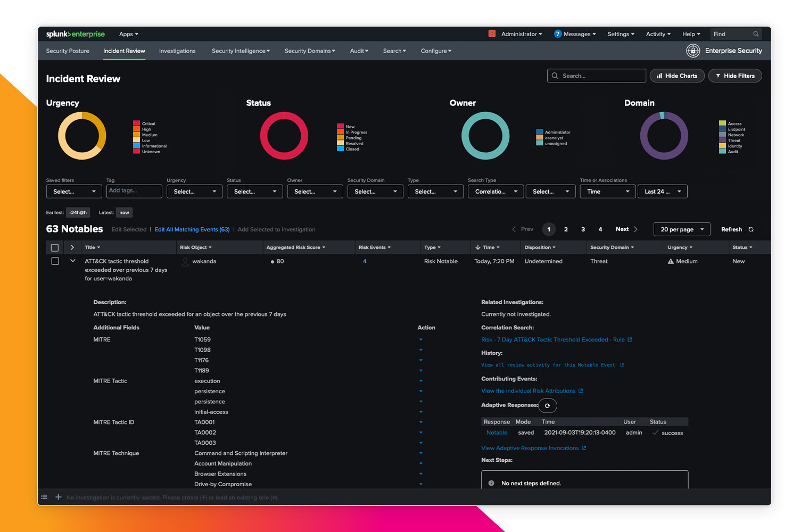The width and height of the screenshot is (809, 532).
Task: Click the Hide Filters button
Action: pos(735,76)
